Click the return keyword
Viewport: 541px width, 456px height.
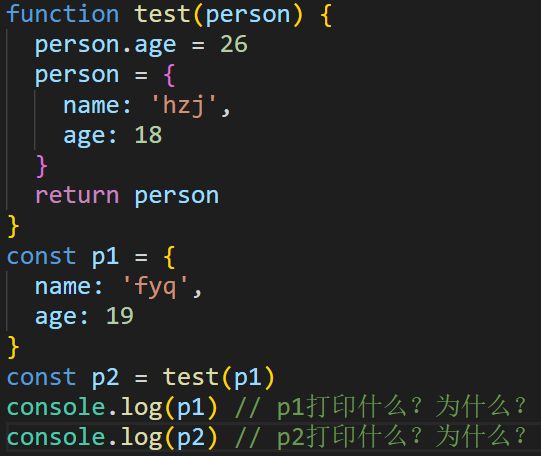[x=77, y=196]
